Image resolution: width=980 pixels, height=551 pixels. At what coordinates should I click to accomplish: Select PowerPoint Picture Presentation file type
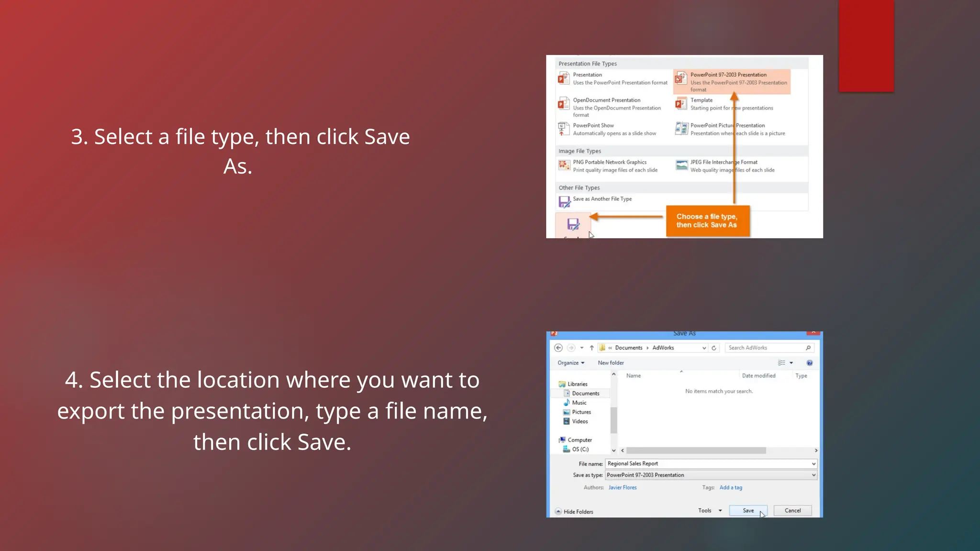(732, 129)
